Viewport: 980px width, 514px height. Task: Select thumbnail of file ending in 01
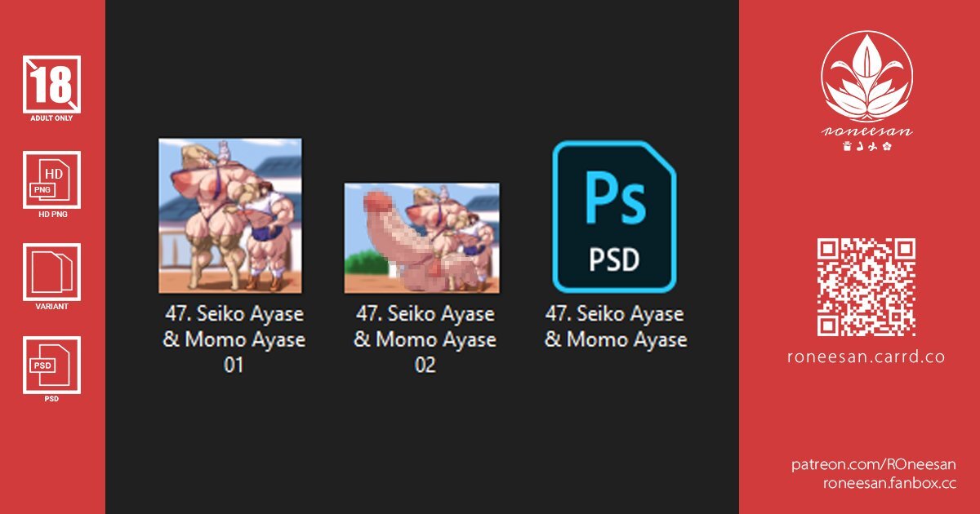(229, 215)
